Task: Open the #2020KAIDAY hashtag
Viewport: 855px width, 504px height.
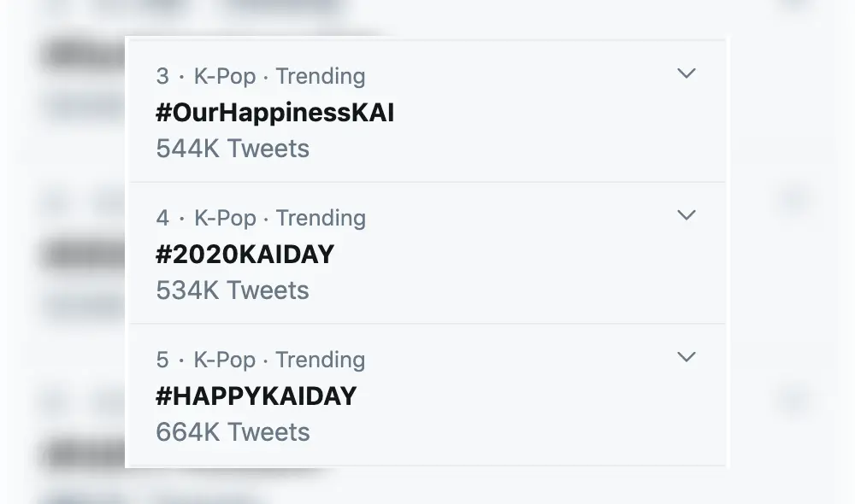Action: coord(245,254)
